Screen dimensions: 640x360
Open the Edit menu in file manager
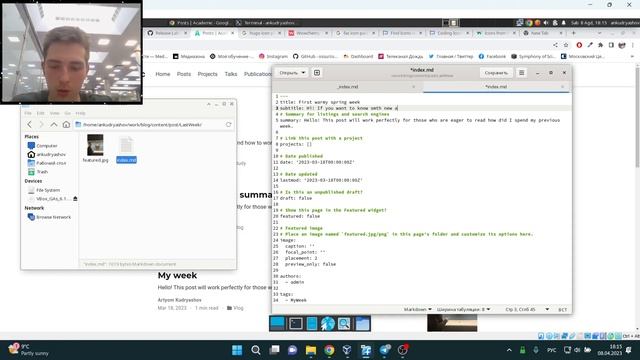[40, 113]
